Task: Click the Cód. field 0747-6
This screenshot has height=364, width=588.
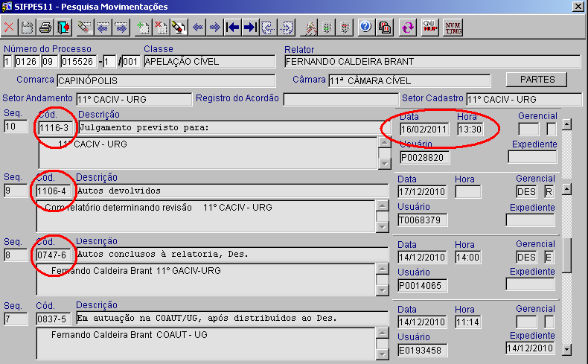Action: tap(53, 255)
